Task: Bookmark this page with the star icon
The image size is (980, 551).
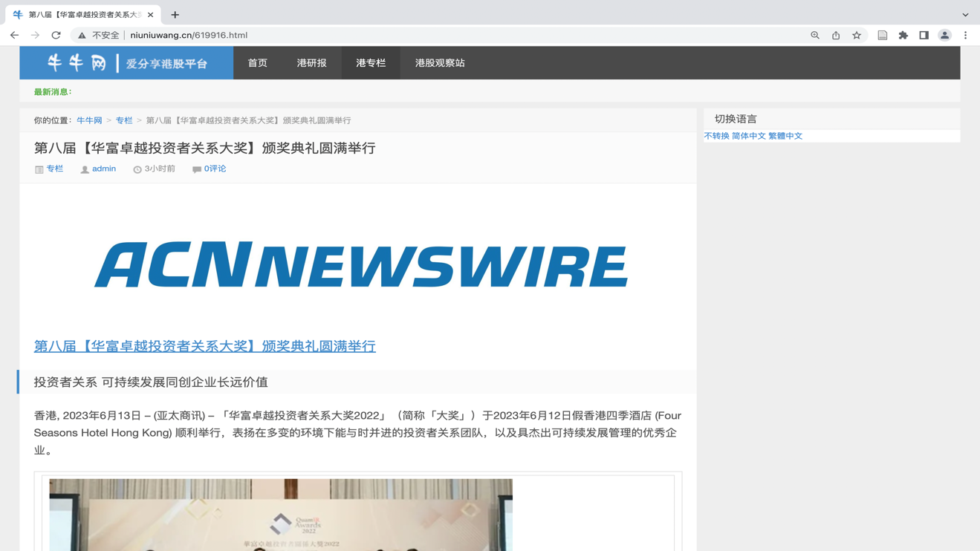Action: 857,35
